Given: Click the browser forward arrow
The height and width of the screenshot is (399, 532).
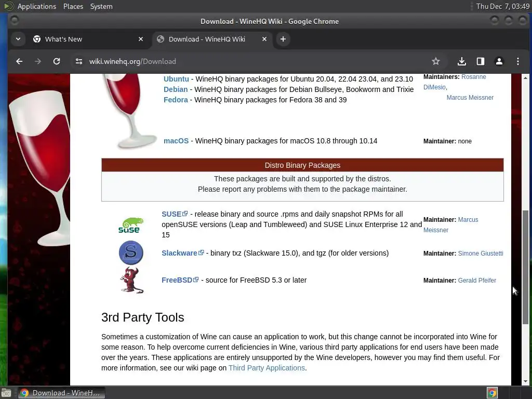Looking at the screenshot, I should (x=38, y=61).
